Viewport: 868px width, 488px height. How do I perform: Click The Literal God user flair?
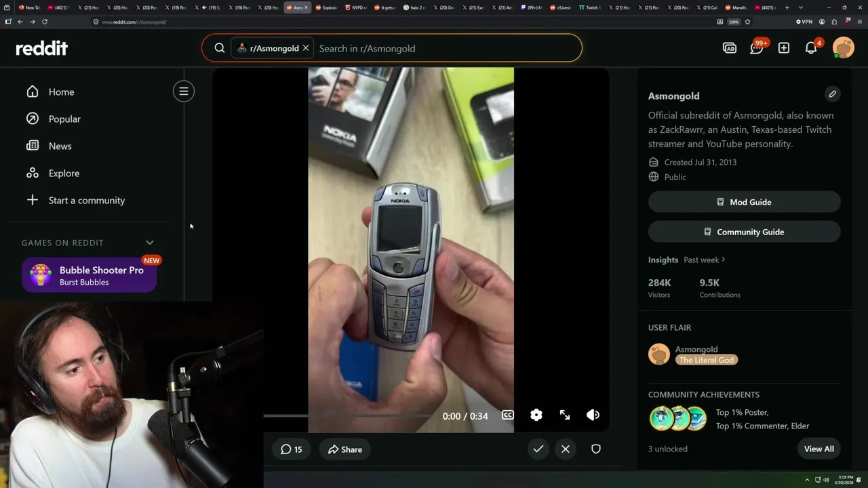707,360
